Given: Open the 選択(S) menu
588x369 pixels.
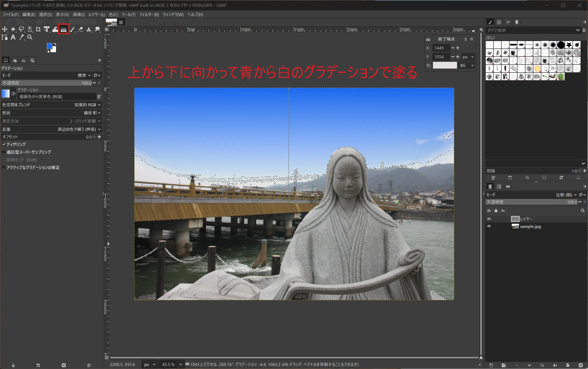Looking at the screenshot, I should [x=45, y=15].
